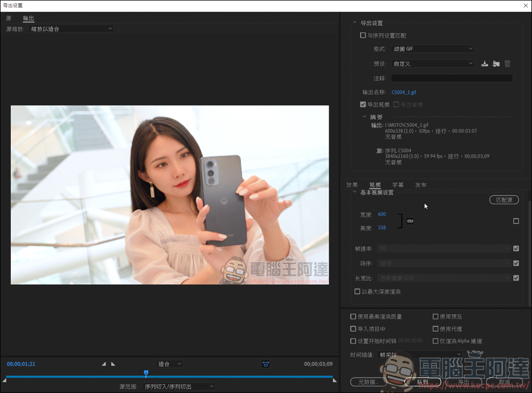Click the aspect ratio correction icon
Viewport: 532px width, 393px height.
pos(265,364)
